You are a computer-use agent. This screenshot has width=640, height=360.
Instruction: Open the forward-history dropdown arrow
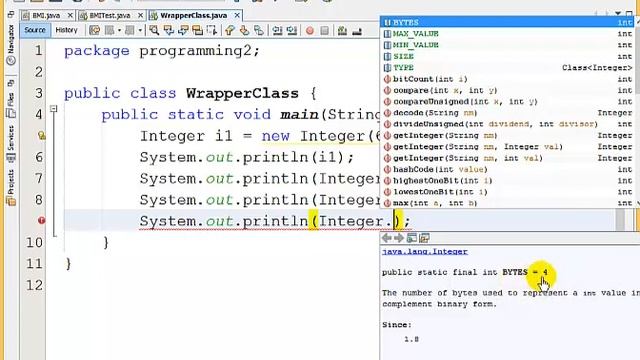[140, 31]
